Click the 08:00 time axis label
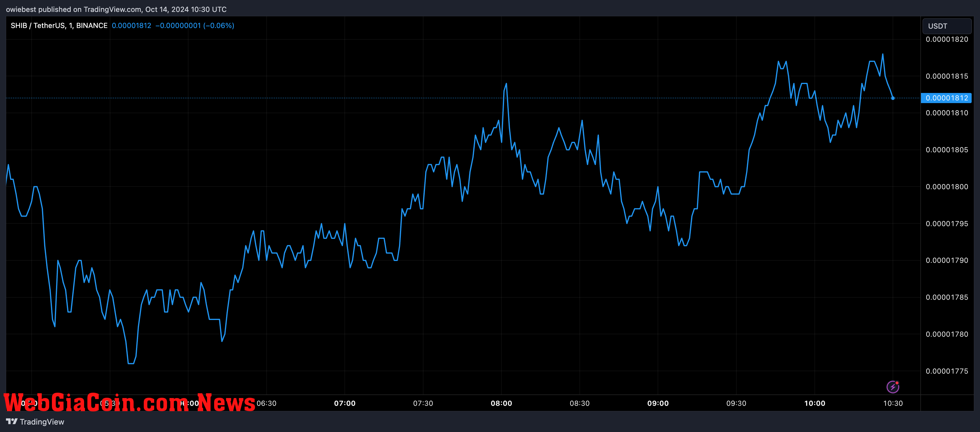980x432 pixels. (x=501, y=403)
